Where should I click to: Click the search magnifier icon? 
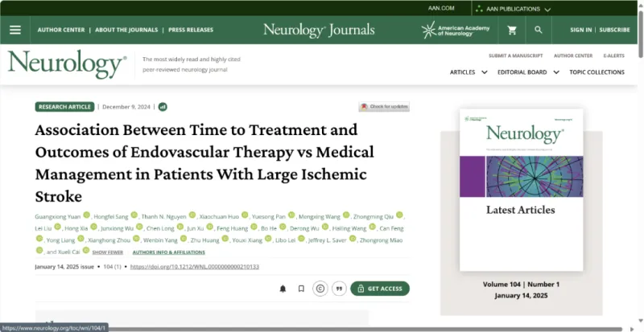pyautogui.click(x=538, y=30)
